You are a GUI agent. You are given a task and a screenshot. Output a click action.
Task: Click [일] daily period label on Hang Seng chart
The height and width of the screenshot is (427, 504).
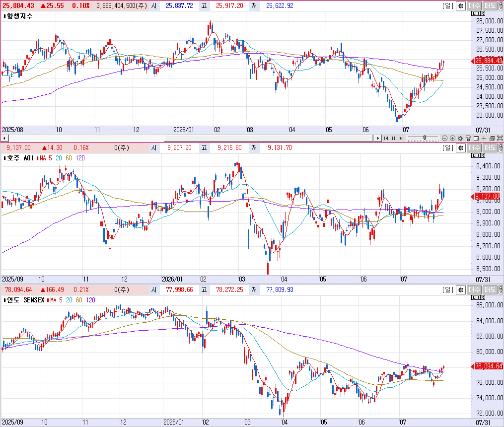[448, 6]
